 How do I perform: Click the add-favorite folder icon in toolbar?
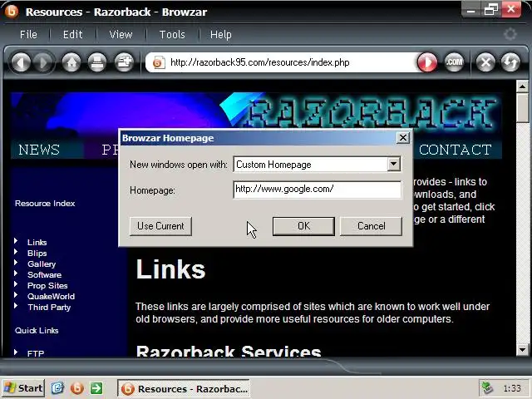pos(124,62)
